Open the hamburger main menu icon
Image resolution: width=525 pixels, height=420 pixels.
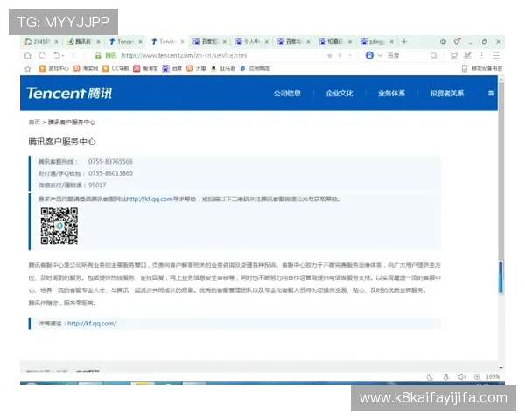click(496, 56)
